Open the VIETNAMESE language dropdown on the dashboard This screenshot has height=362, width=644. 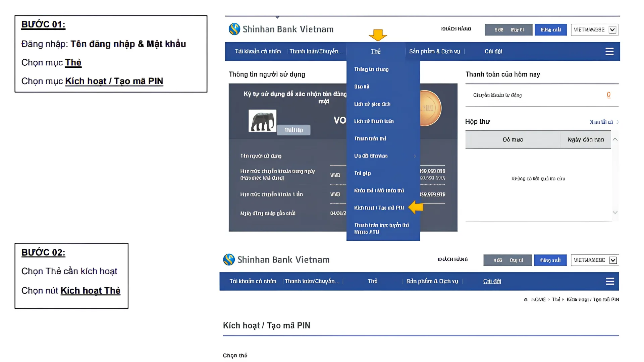coord(595,29)
